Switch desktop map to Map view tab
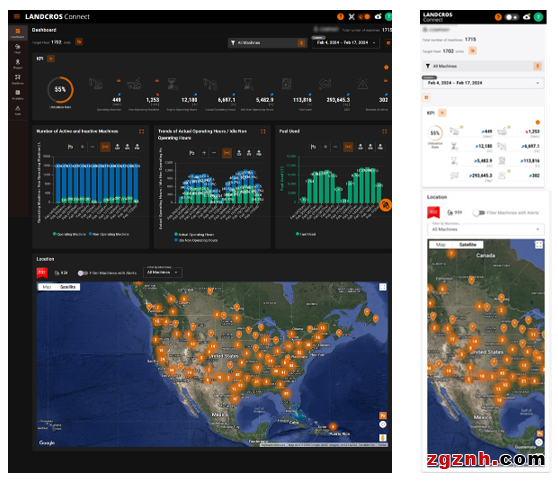558x482 pixels. click(x=47, y=287)
